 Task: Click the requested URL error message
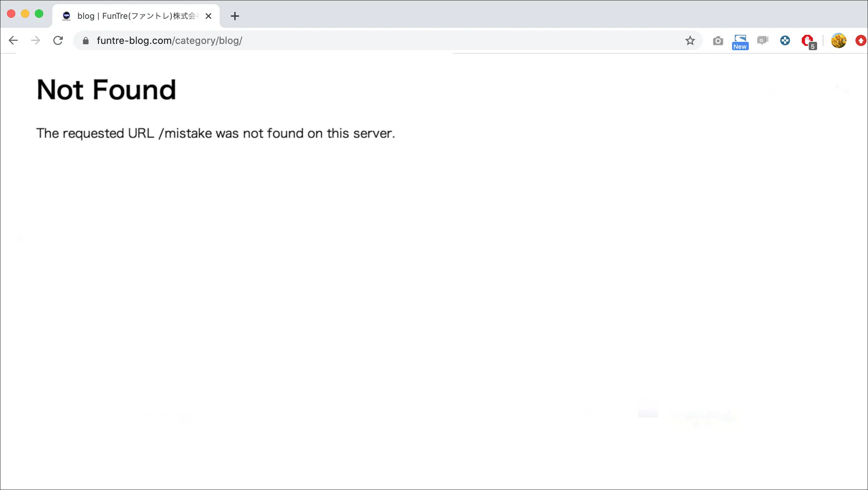(216, 133)
